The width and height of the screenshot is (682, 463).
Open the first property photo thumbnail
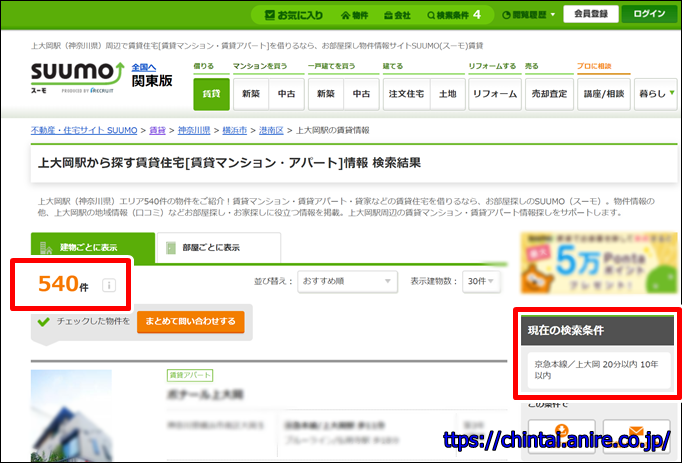(x=71, y=416)
